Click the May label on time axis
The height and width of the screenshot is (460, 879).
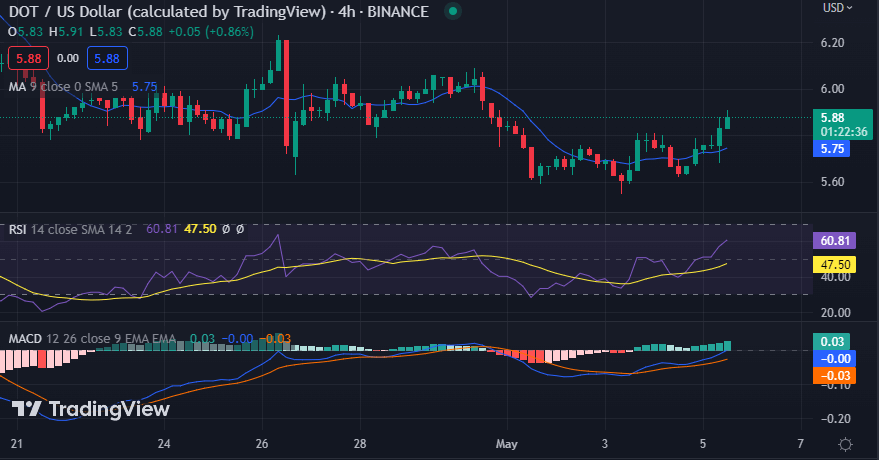click(506, 444)
